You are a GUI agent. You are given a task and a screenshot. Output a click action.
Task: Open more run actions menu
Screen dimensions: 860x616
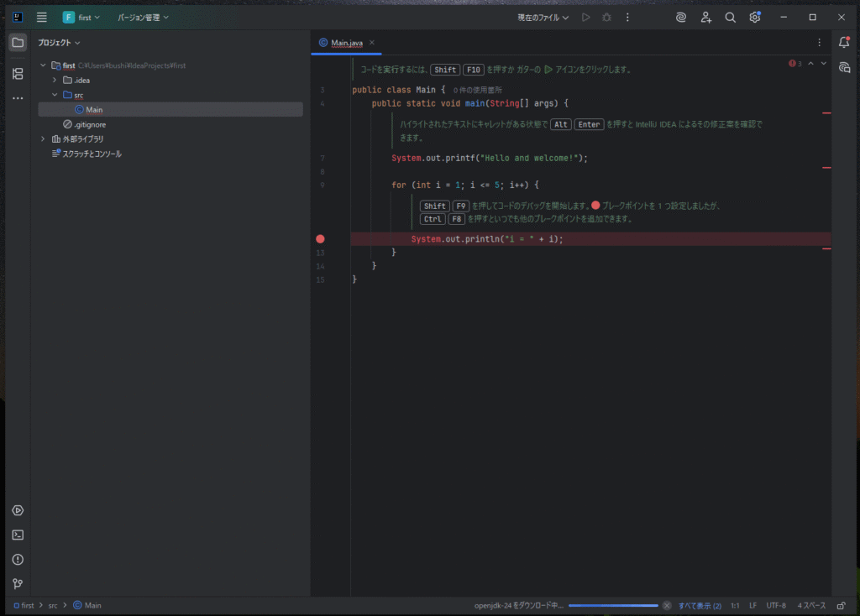(x=627, y=18)
